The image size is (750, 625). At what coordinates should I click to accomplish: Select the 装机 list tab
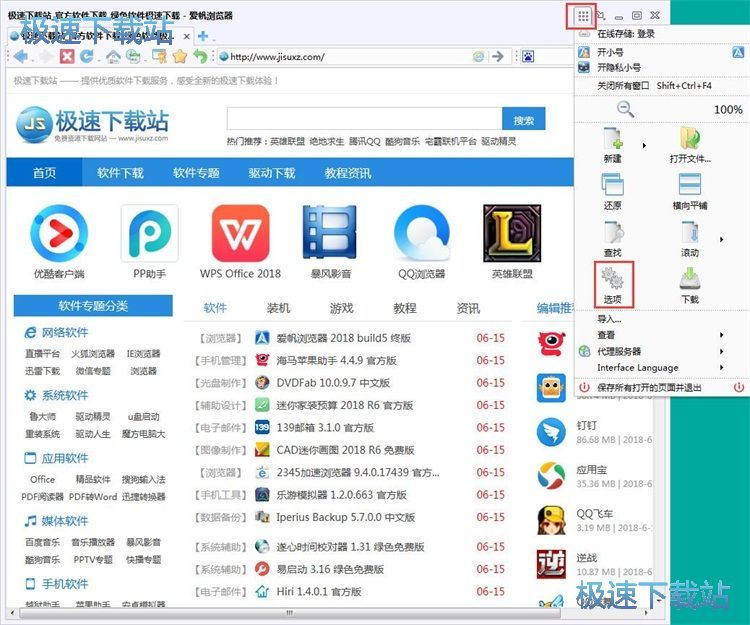(x=278, y=308)
